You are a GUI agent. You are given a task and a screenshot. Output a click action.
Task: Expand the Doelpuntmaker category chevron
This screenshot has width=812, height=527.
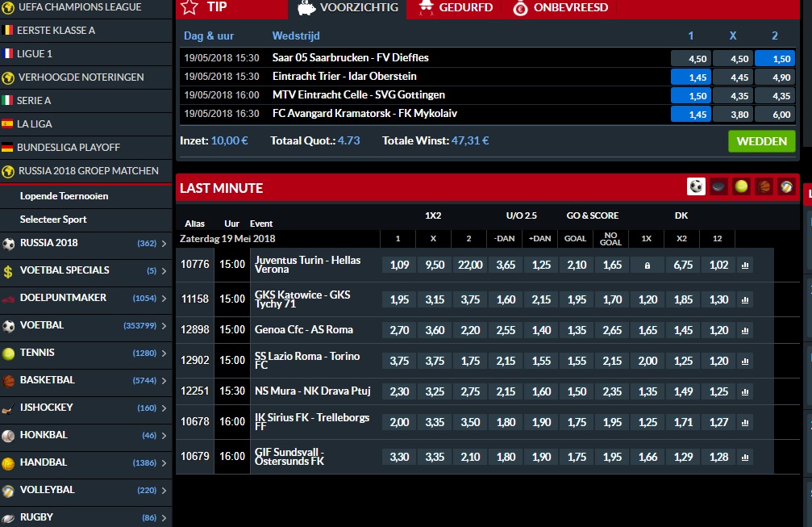point(164,299)
